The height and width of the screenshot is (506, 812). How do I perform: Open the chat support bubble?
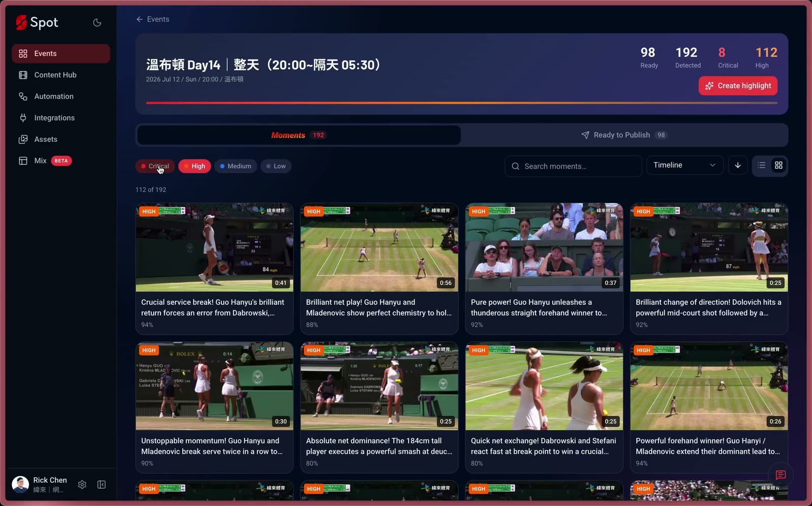781,475
